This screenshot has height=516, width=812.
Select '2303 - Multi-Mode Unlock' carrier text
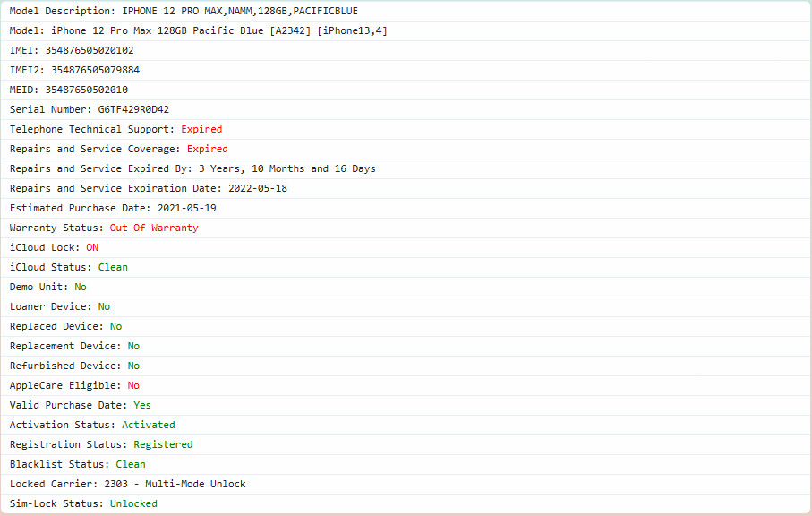[x=175, y=484]
